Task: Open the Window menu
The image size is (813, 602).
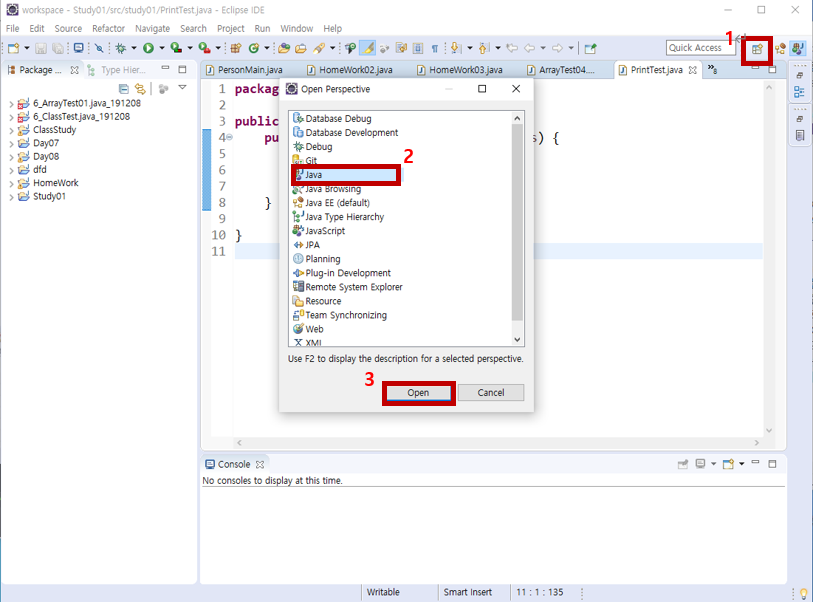Action: tap(297, 29)
